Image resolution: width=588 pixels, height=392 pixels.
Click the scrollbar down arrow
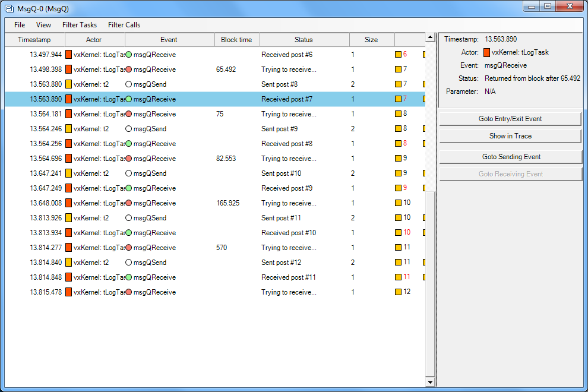click(x=430, y=382)
